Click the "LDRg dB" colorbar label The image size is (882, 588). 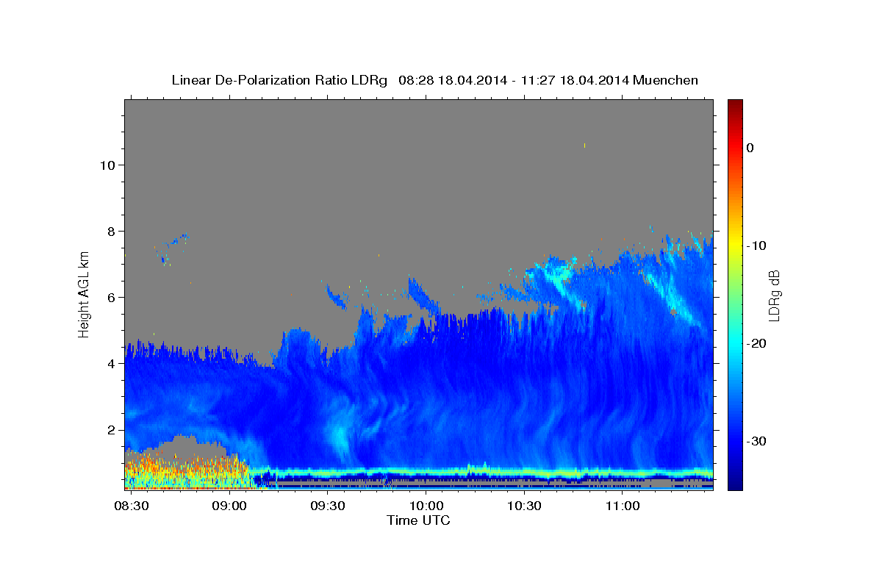coord(773,295)
